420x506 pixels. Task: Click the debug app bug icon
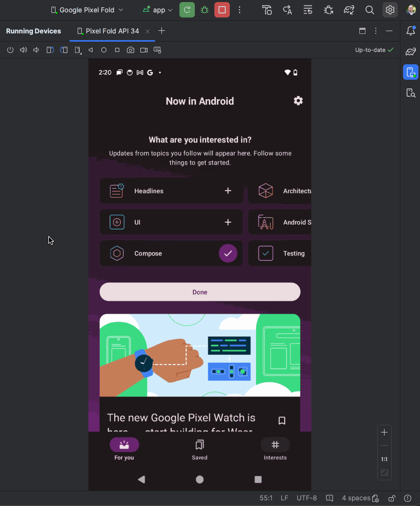205,10
